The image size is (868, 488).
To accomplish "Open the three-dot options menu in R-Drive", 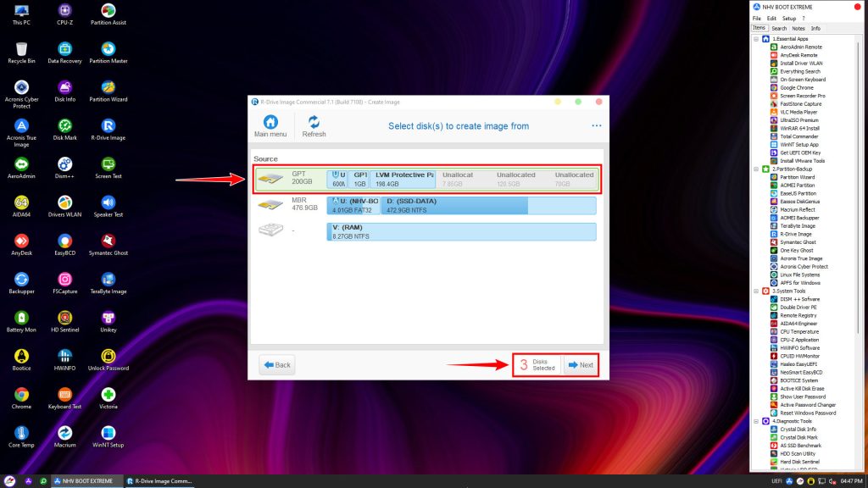I will [x=596, y=125].
